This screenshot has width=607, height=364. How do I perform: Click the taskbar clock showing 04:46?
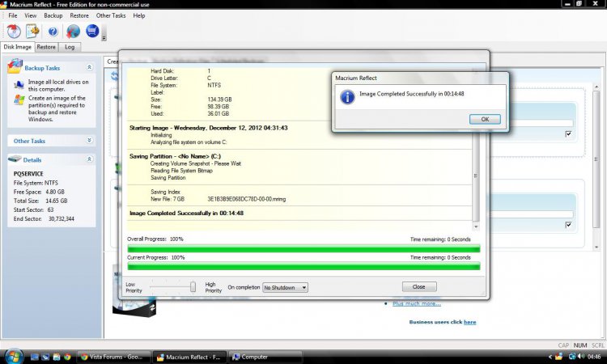point(594,357)
